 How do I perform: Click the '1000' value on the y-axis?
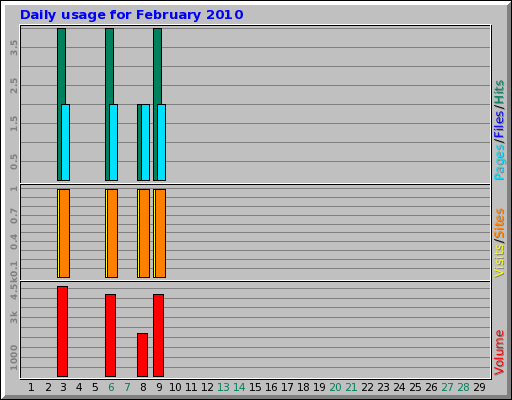[14, 357]
